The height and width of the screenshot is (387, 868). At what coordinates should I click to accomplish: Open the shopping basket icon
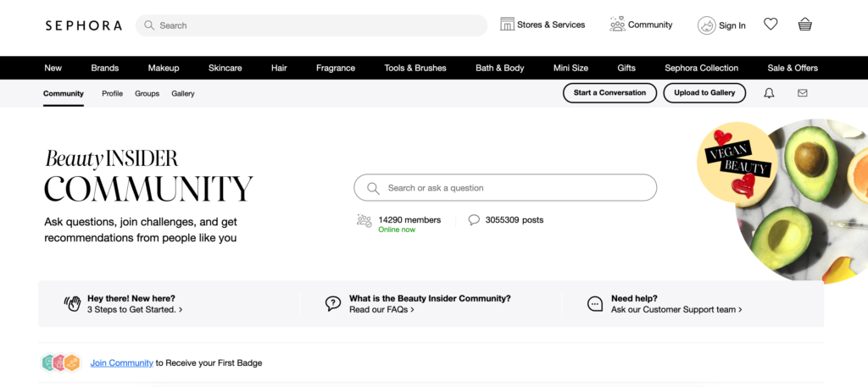tap(805, 25)
